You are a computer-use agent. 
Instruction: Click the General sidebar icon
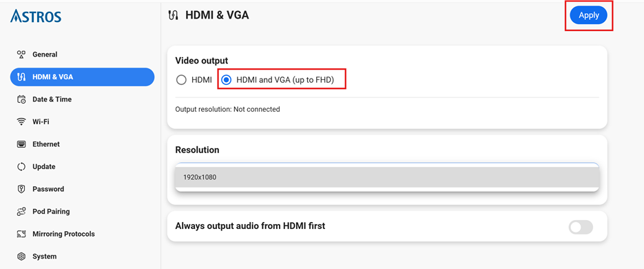[21, 54]
